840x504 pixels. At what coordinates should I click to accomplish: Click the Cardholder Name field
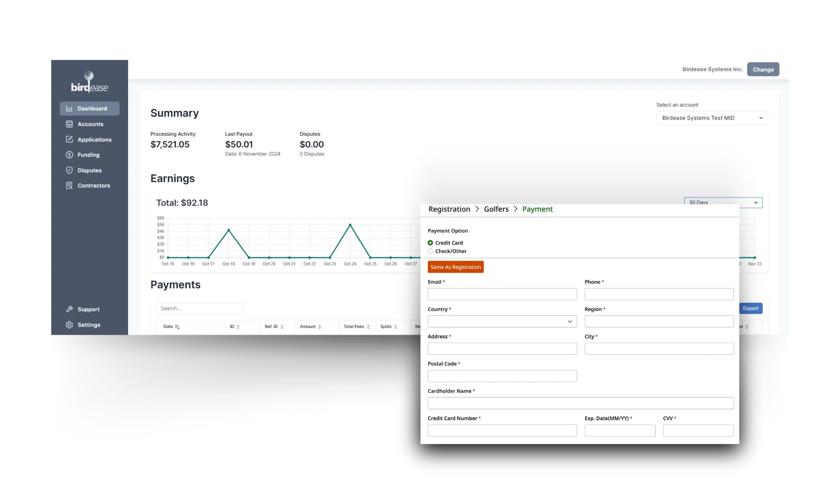[x=580, y=403]
